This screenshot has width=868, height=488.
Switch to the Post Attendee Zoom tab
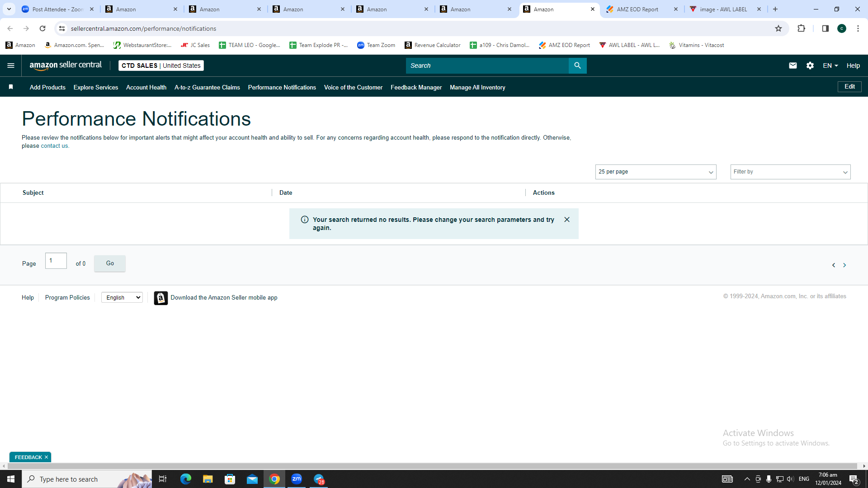(x=58, y=9)
